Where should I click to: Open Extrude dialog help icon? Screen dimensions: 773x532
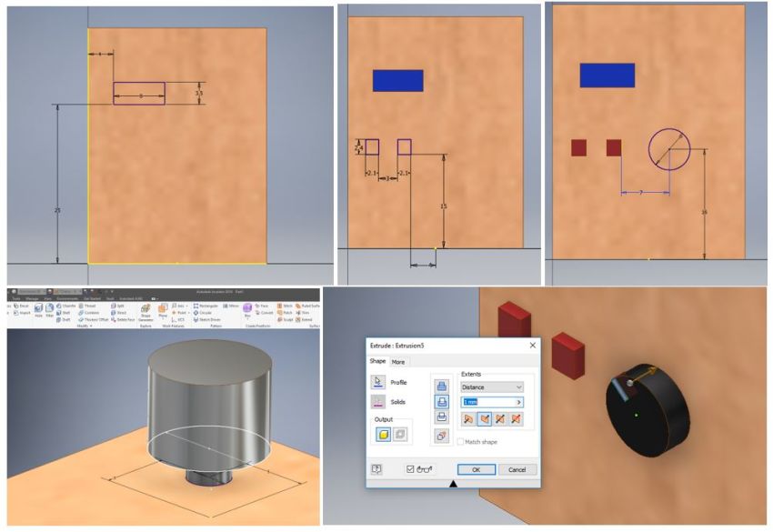(376, 469)
